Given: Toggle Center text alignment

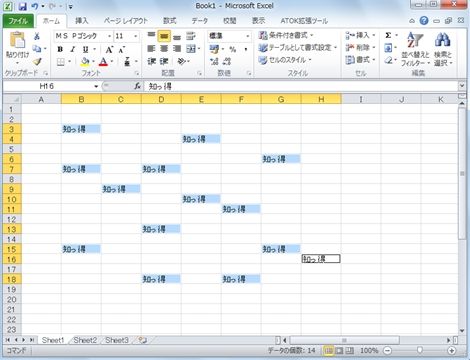Looking at the screenshot, I should pos(164,49).
